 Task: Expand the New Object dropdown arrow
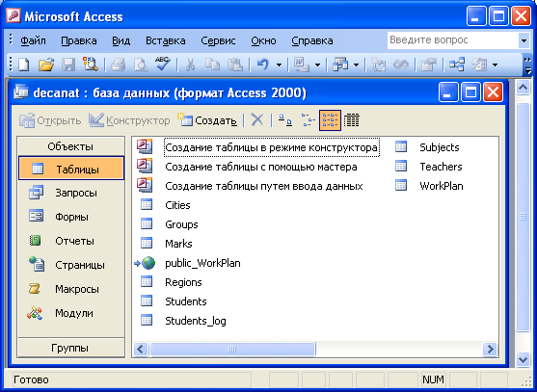496,65
